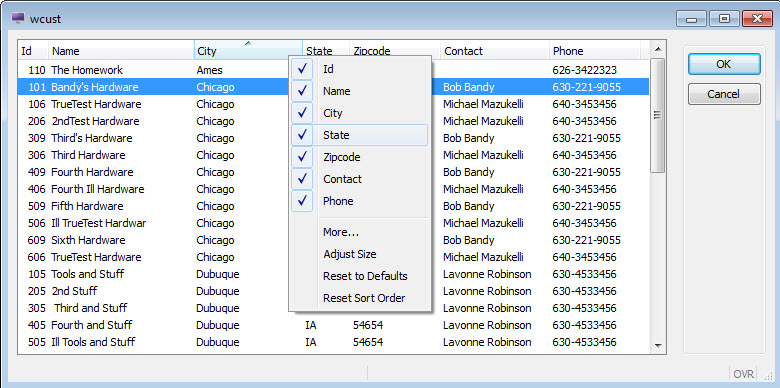Viewport: 780px width, 388px height.
Task: Select the Ill TrueTest Hardwar row
Action: point(333,223)
